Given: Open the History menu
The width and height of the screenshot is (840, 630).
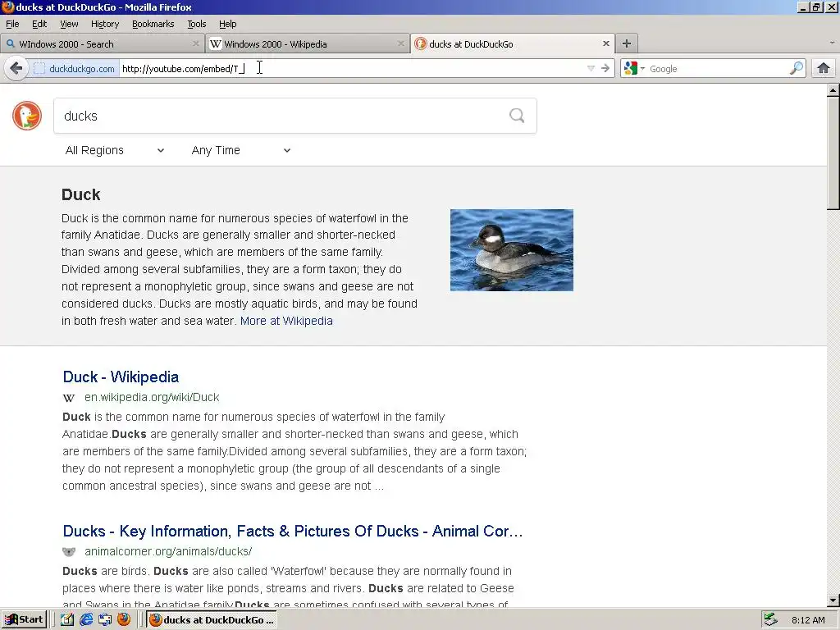Looking at the screenshot, I should click(x=105, y=24).
